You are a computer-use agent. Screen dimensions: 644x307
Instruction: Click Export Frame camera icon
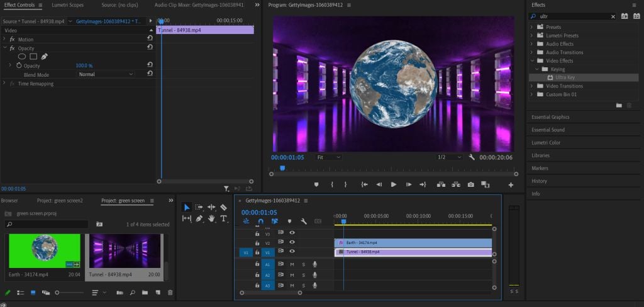click(470, 184)
